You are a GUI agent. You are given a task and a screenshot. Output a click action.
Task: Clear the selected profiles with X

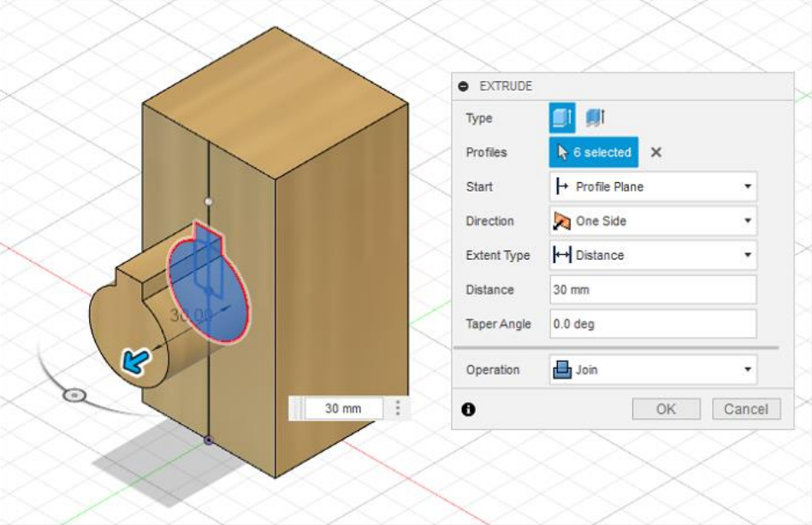pos(656,152)
